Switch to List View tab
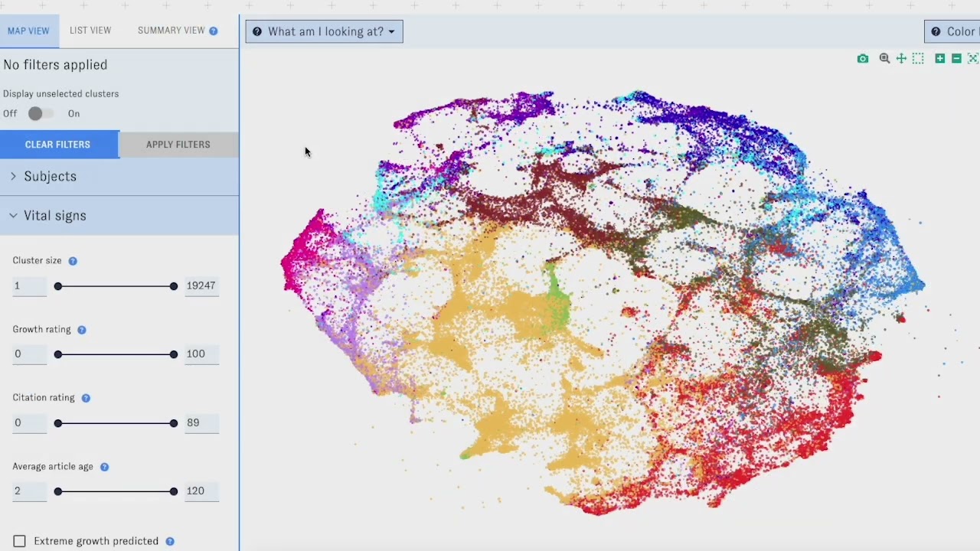 pyautogui.click(x=90, y=31)
